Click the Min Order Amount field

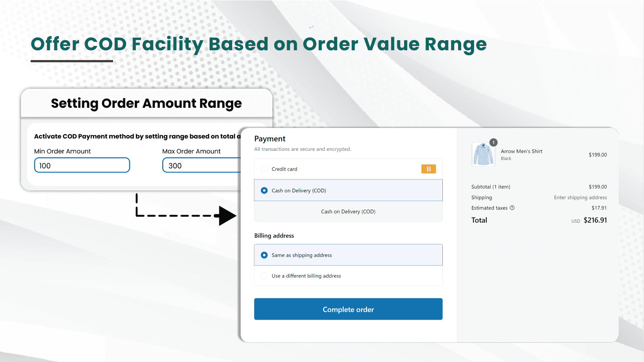point(82,165)
